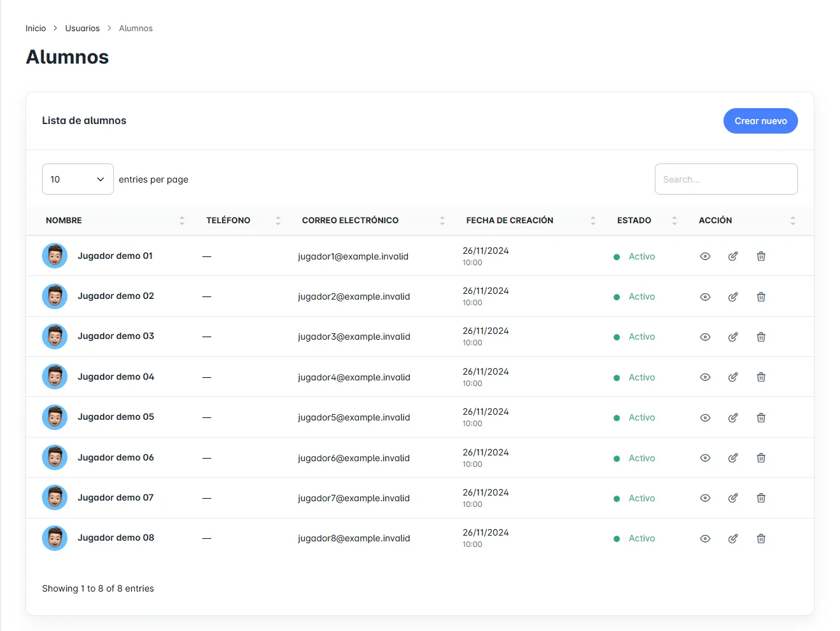Open edit icon for Jugador demo 03

point(733,337)
